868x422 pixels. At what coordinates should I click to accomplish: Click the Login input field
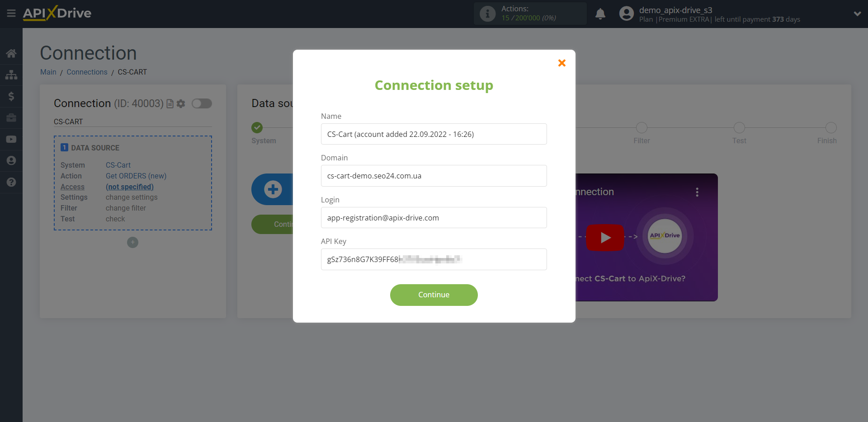click(x=434, y=218)
